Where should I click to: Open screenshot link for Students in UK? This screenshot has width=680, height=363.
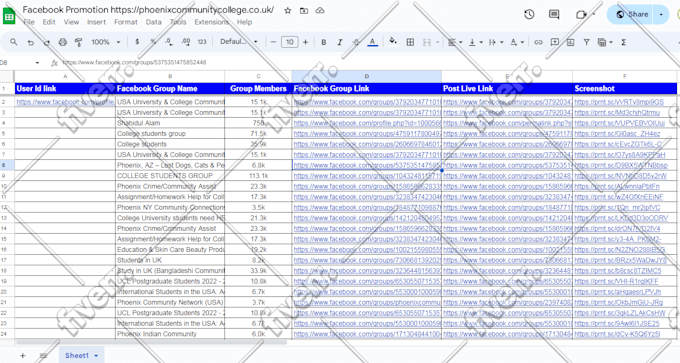(621, 260)
